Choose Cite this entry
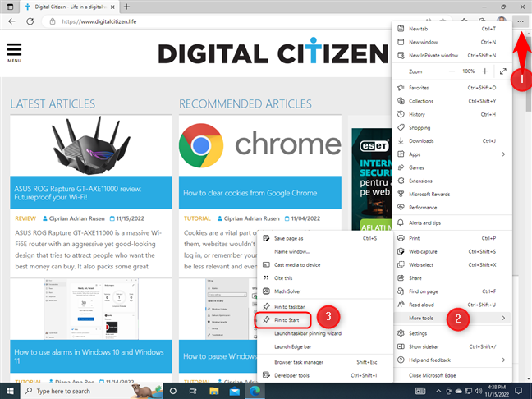 (325, 277)
